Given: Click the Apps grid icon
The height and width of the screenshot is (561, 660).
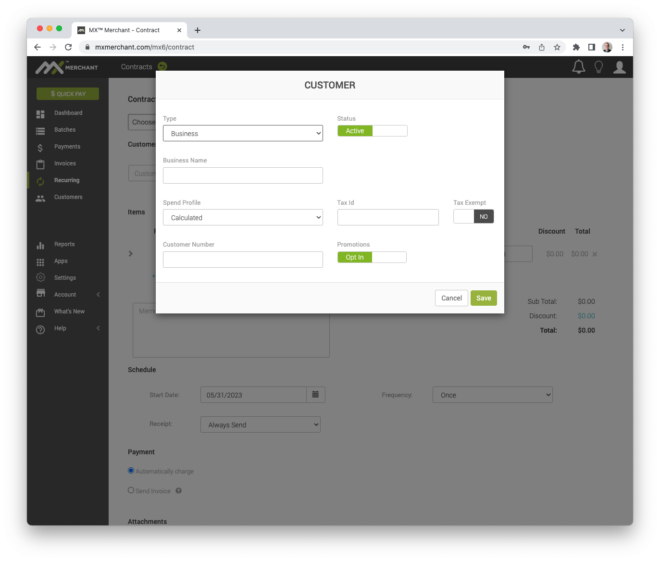Looking at the screenshot, I should pos(40,262).
